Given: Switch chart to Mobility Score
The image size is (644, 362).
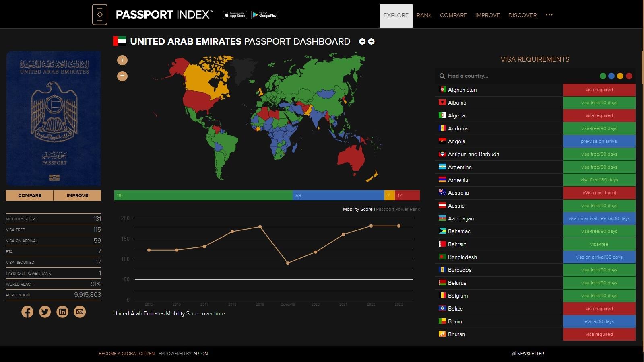Looking at the screenshot, I should click(357, 209).
